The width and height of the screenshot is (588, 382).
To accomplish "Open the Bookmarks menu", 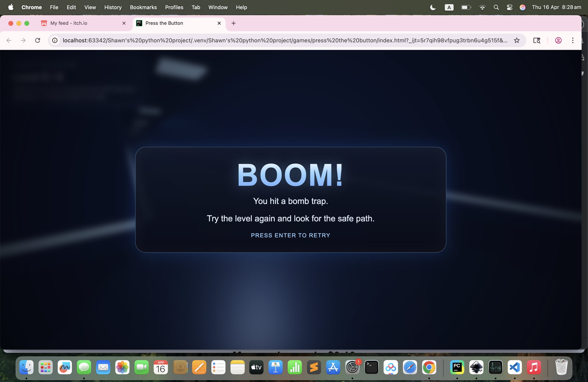I will pyautogui.click(x=143, y=7).
